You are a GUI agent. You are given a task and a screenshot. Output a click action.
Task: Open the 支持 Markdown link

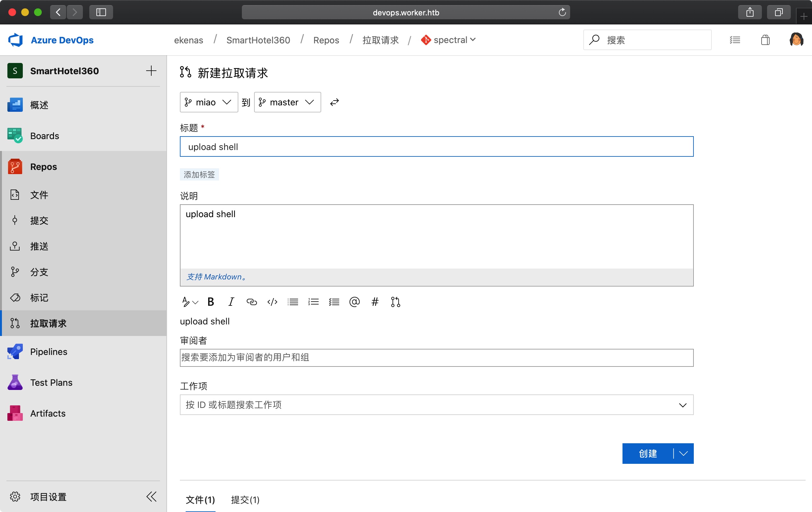216,277
